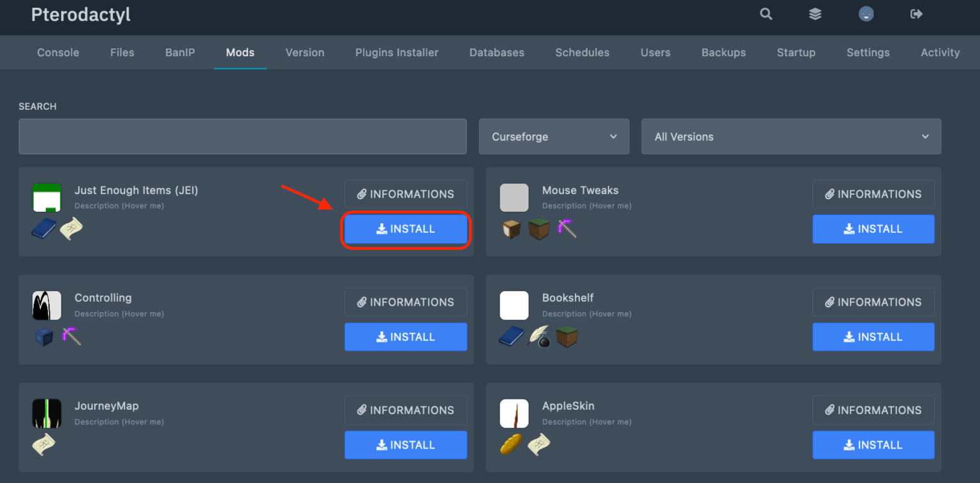
Task: Open the Curseforge provider dropdown
Action: coord(553,136)
